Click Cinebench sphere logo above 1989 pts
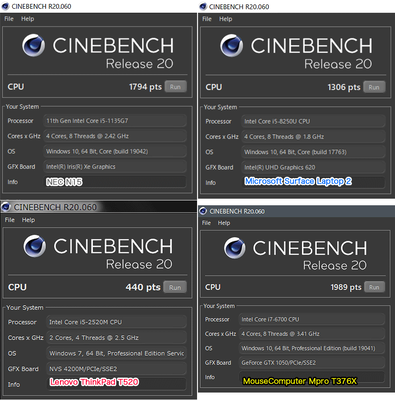Viewport: 395px width, 400px height. point(234,248)
